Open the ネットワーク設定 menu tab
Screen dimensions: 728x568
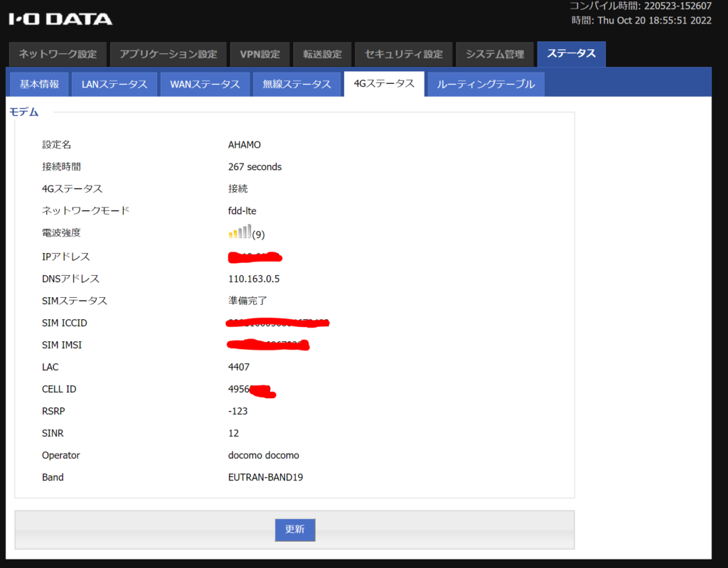(x=58, y=55)
